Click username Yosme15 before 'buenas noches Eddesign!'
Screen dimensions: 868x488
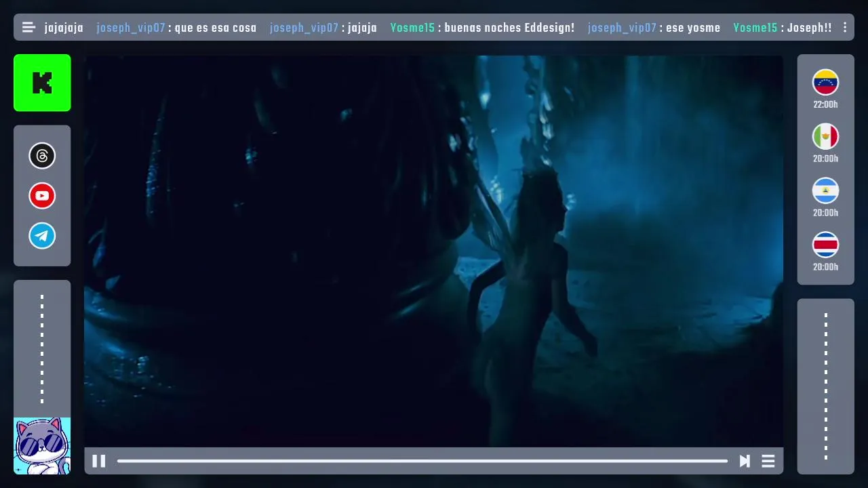pos(412,28)
